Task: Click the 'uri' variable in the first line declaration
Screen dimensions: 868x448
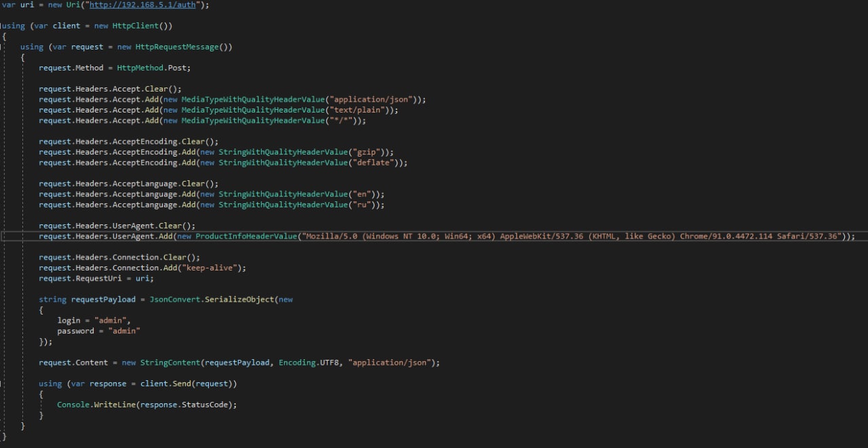Action: point(27,5)
